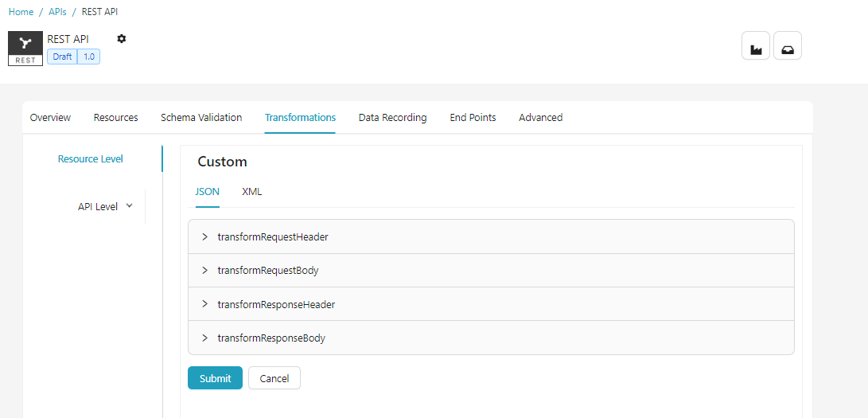Image resolution: width=868 pixels, height=418 pixels.
Task: Go to the Data Recording tab
Action: tap(392, 117)
